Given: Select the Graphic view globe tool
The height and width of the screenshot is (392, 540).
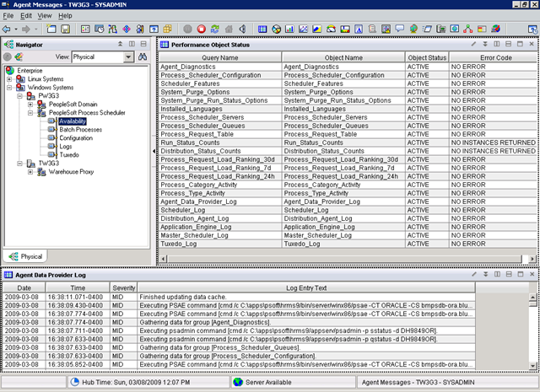Looking at the screenshot, I should pyautogui.click(x=413, y=30).
